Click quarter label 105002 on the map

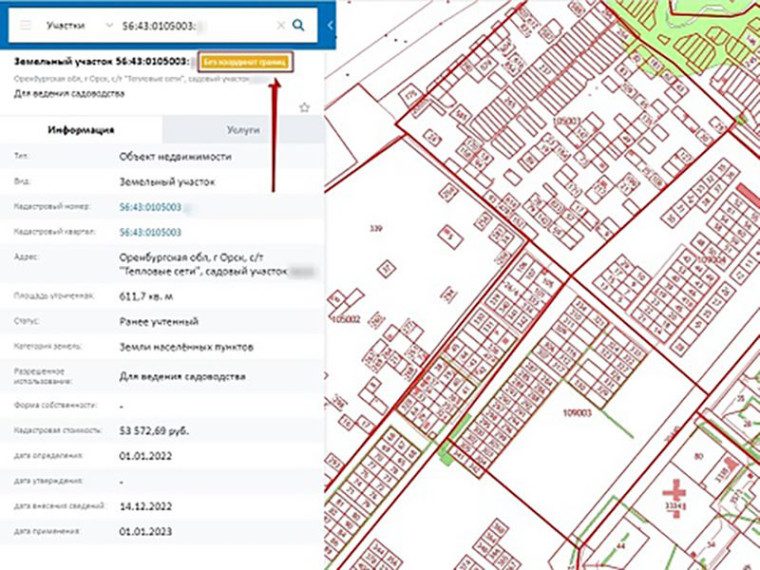tap(346, 319)
